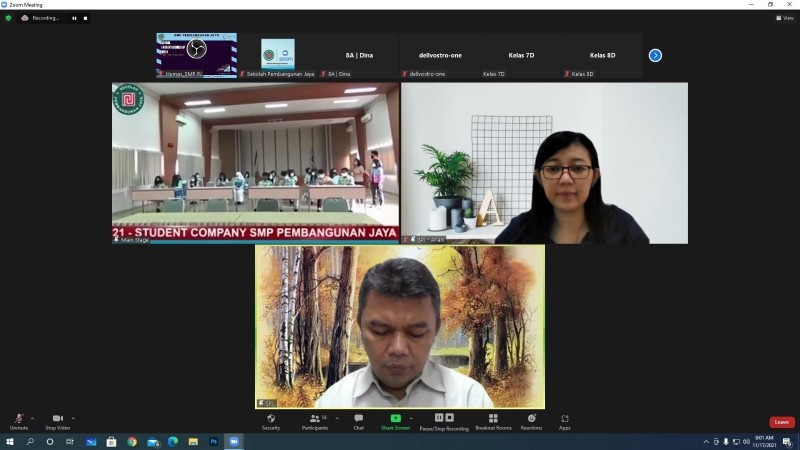Start sharing with the green Share Screen icon

(x=395, y=419)
